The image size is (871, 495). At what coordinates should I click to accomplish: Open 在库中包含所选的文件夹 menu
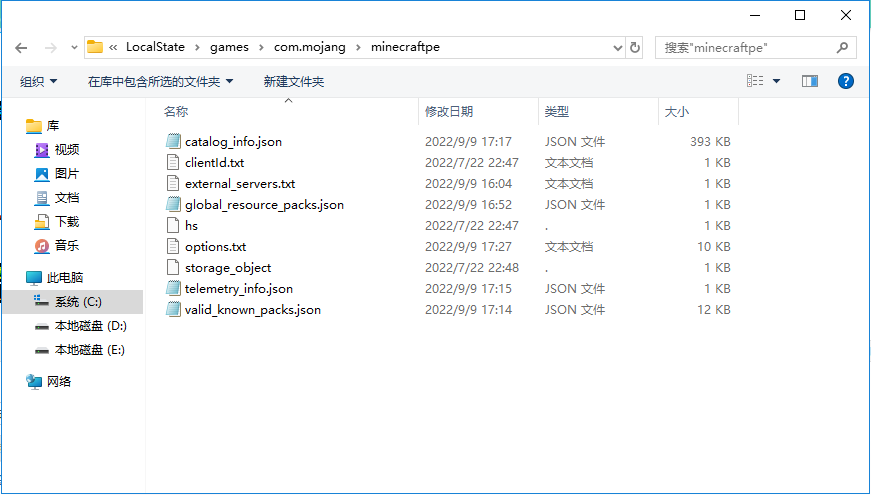point(161,82)
